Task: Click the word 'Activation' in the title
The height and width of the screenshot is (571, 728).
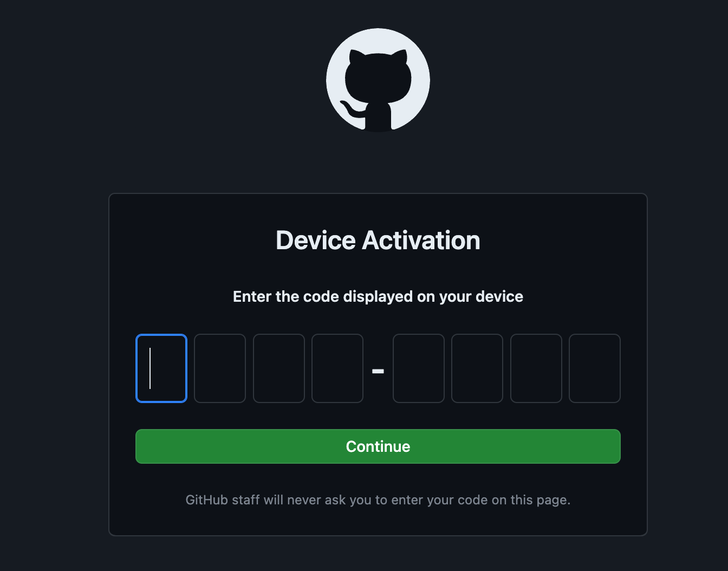Action: [x=421, y=241]
